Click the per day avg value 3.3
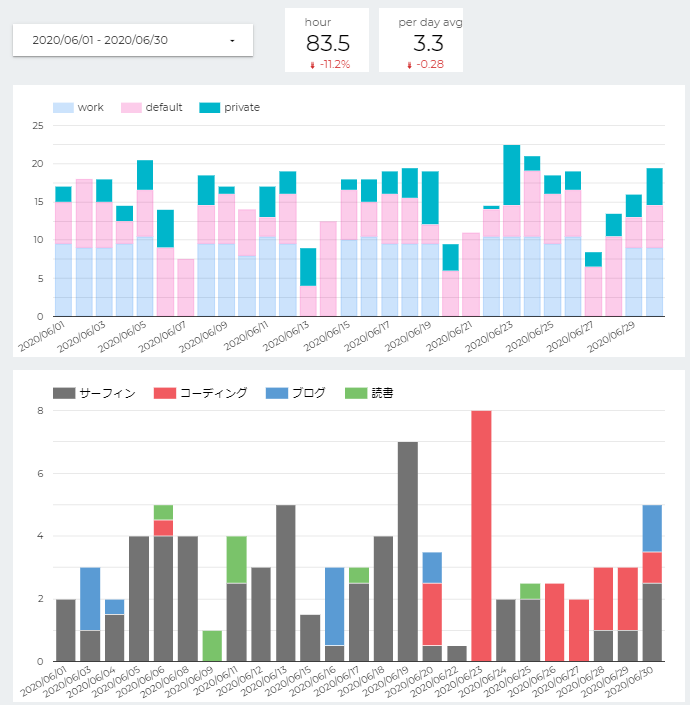690x705 pixels. [428, 44]
